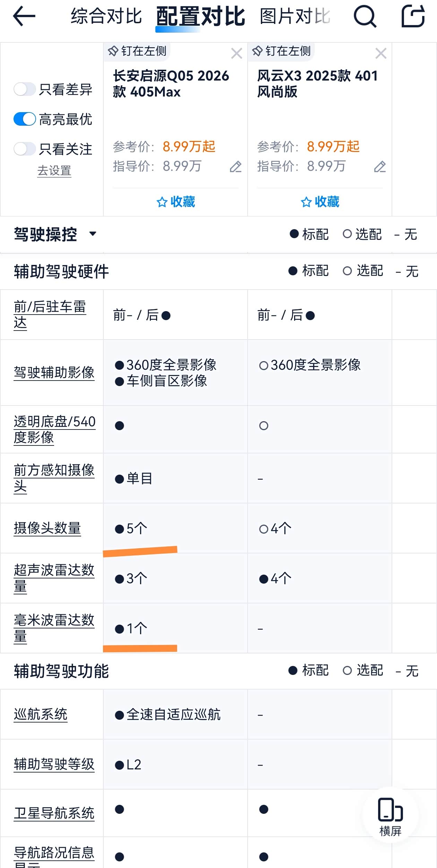This screenshot has height=868, width=437.
Task: Disable the 高亮最优 toggle
Action: [x=25, y=119]
